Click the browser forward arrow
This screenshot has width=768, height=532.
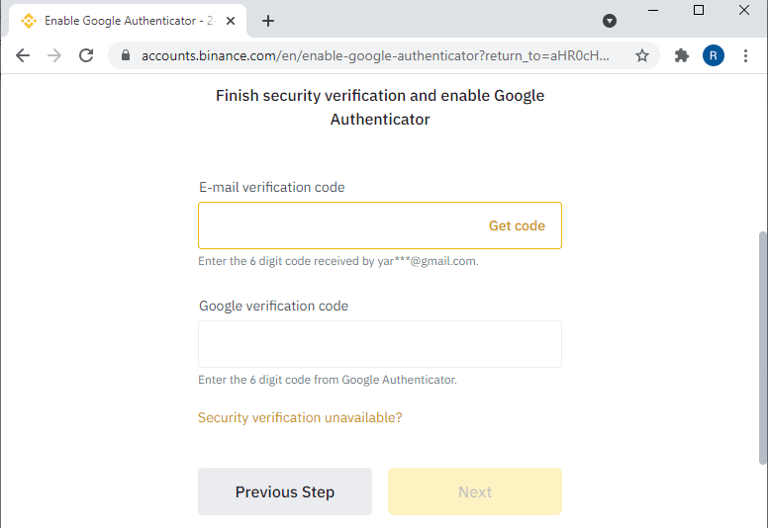coord(54,55)
